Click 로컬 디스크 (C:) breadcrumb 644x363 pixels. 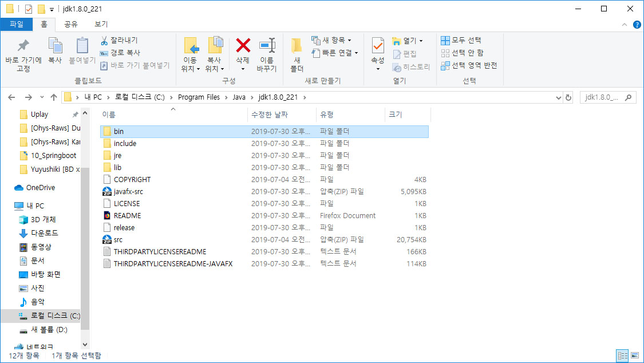140,97
